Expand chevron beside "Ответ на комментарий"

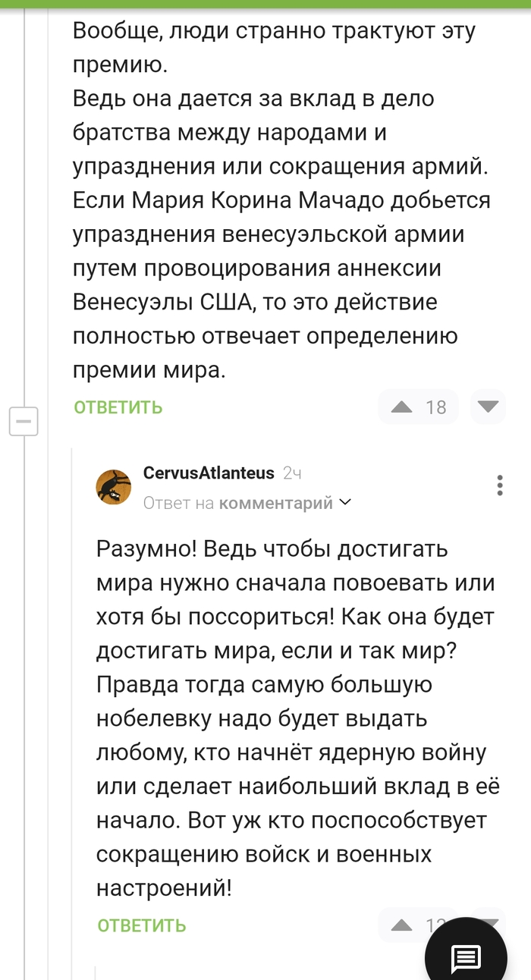[x=345, y=502]
